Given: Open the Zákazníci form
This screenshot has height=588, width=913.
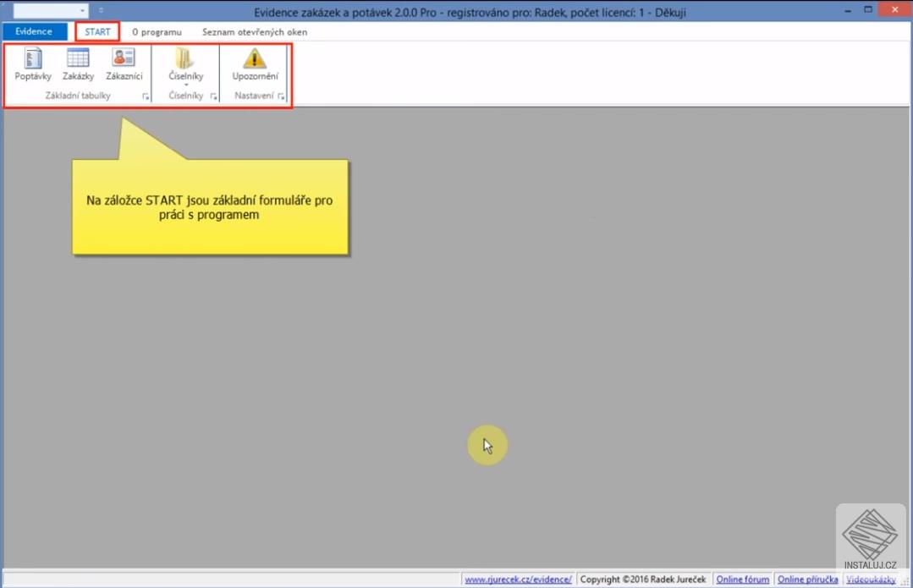Looking at the screenshot, I should pyautogui.click(x=124, y=64).
